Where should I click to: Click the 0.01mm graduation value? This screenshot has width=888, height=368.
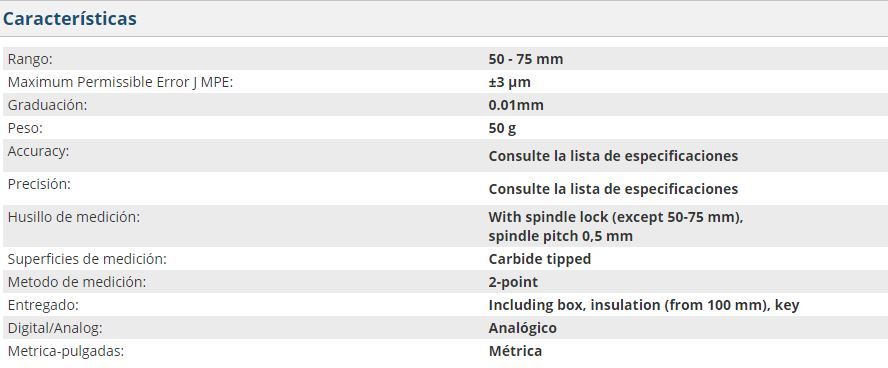516,105
